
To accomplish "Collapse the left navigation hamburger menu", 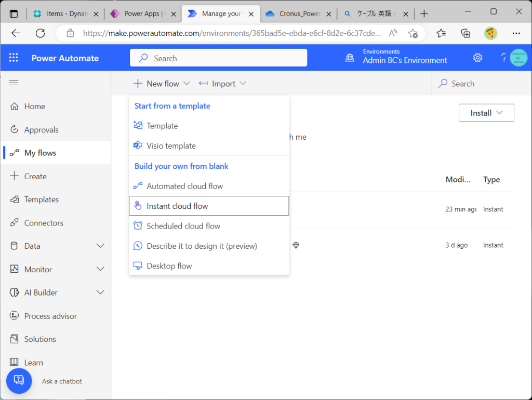I will (x=14, y=83).
